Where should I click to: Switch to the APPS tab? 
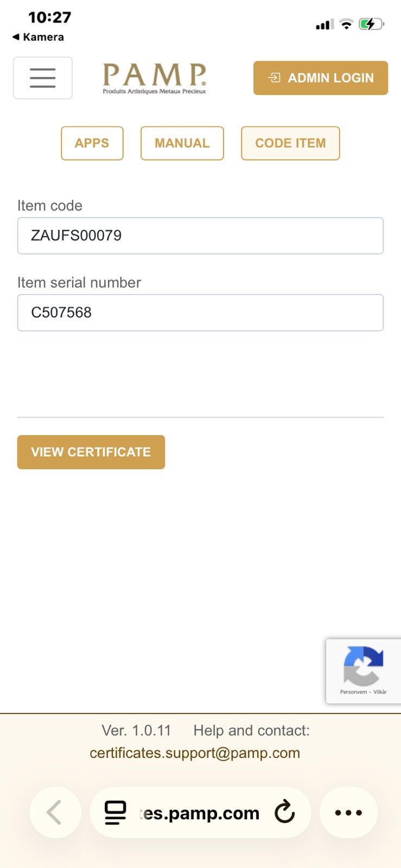92,143
